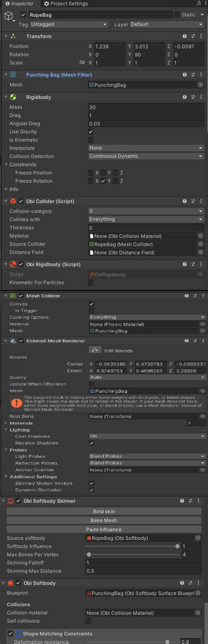Open Obi Collider context menu (three dots)
The image size is (208, 644).
point(201,201)
